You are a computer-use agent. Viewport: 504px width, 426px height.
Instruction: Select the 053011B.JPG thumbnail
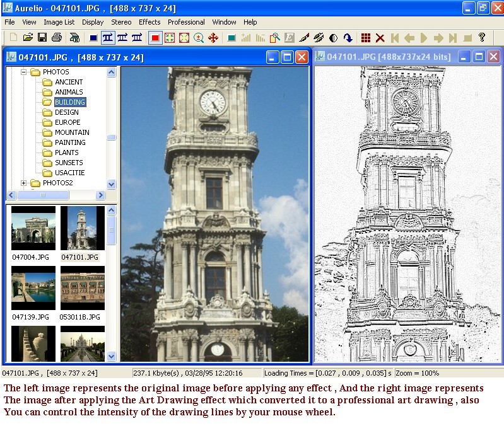(83, 288)
